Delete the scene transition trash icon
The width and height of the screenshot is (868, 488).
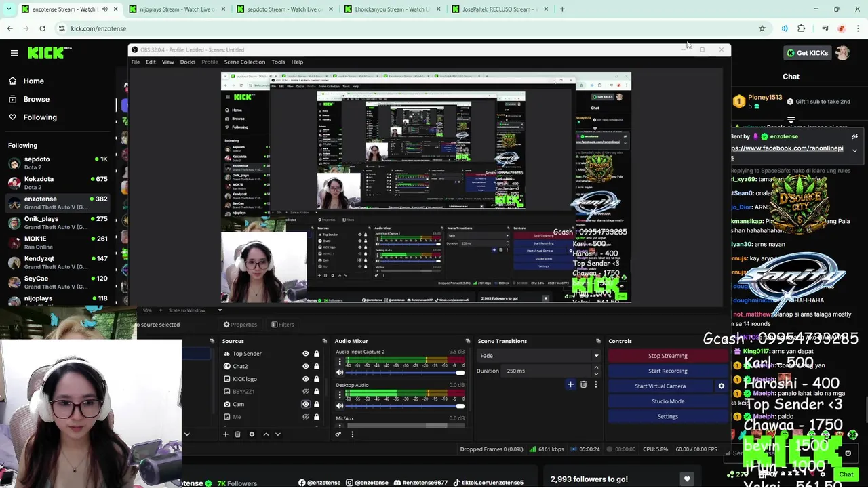(x=583, y=384)
